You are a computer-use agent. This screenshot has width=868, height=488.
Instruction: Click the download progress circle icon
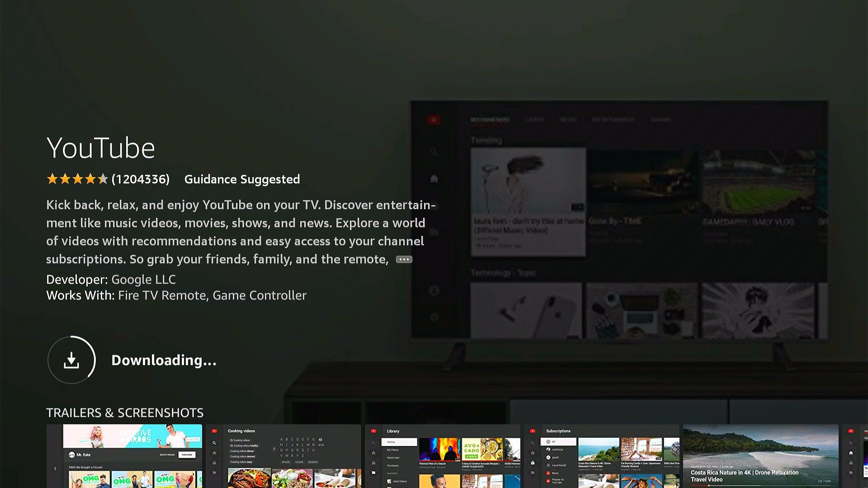point(71,360)
